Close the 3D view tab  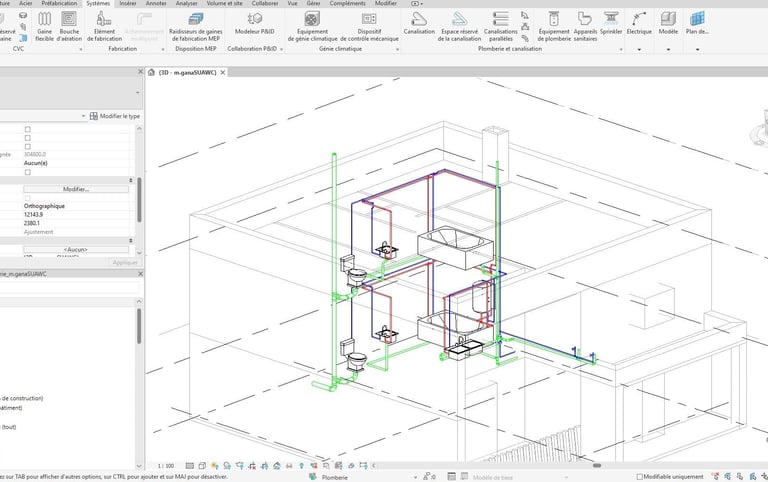click(223, 72)
